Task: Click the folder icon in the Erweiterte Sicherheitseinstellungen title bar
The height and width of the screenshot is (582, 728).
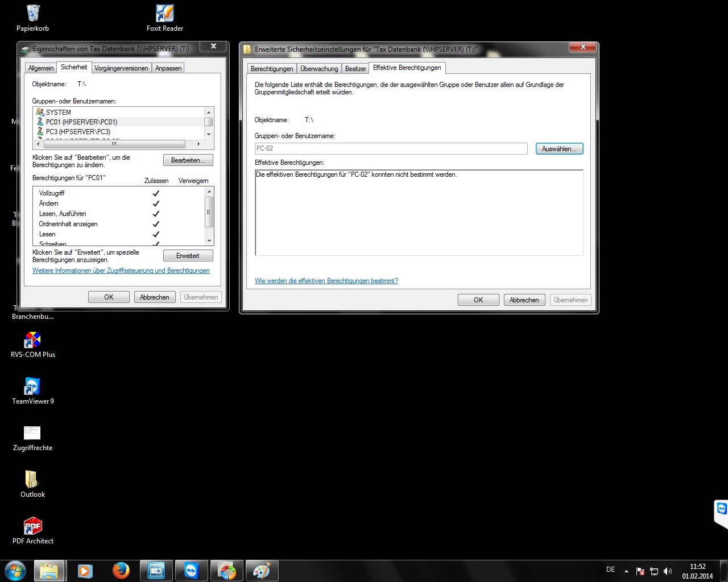Action: coord(247,49)
